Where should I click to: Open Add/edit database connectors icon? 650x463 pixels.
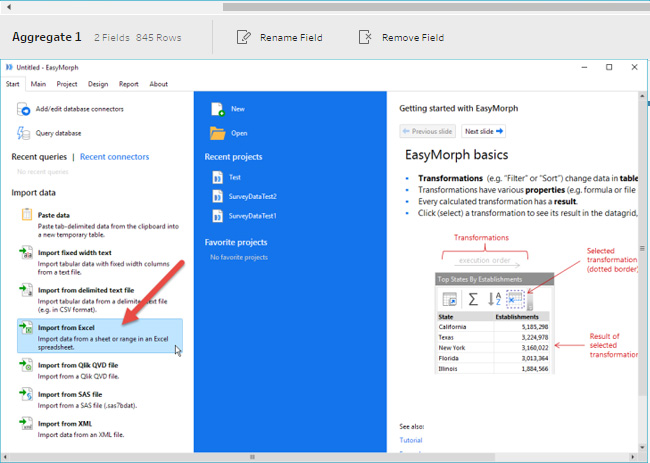pos(23,109)
